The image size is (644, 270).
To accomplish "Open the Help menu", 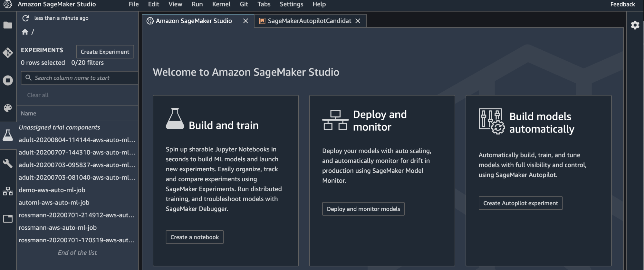I will [319, 4].
